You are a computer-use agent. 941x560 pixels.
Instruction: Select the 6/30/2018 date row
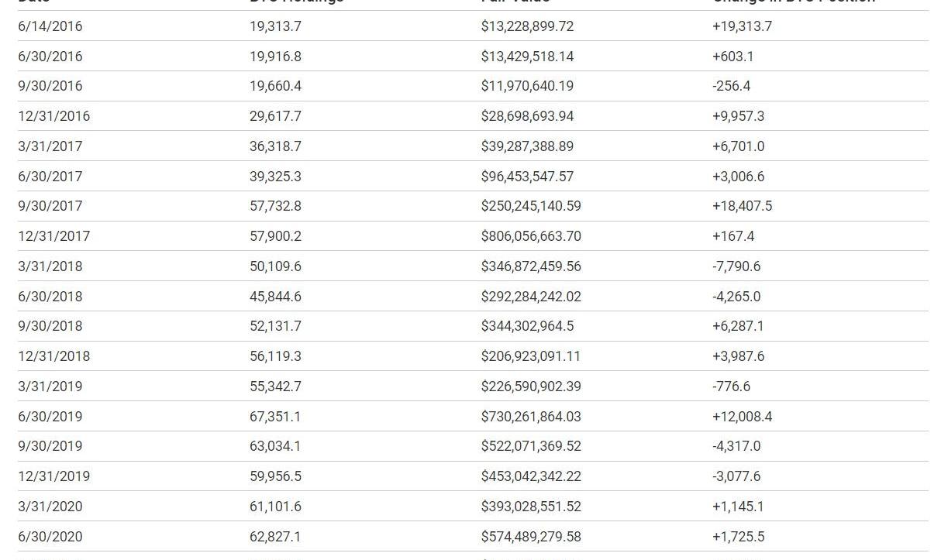pyautogui.click(x=473, y=297)
